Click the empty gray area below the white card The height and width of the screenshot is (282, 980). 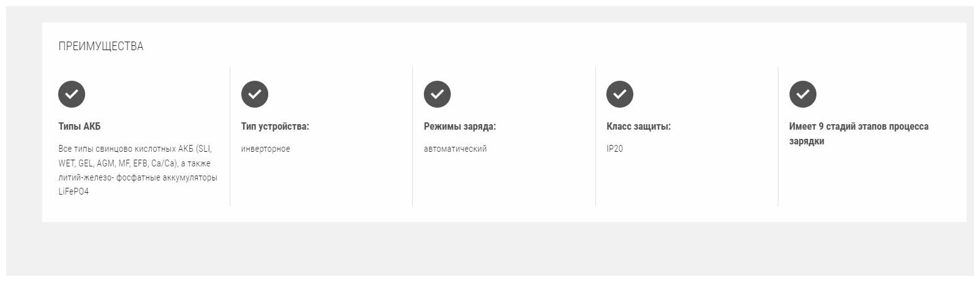point(490,248)
